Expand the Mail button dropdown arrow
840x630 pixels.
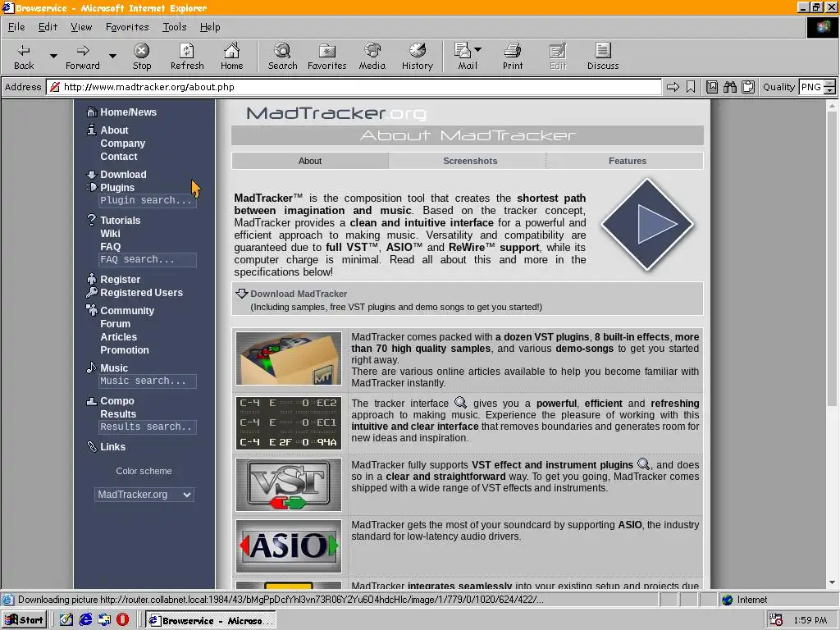[x=478, y=49]
